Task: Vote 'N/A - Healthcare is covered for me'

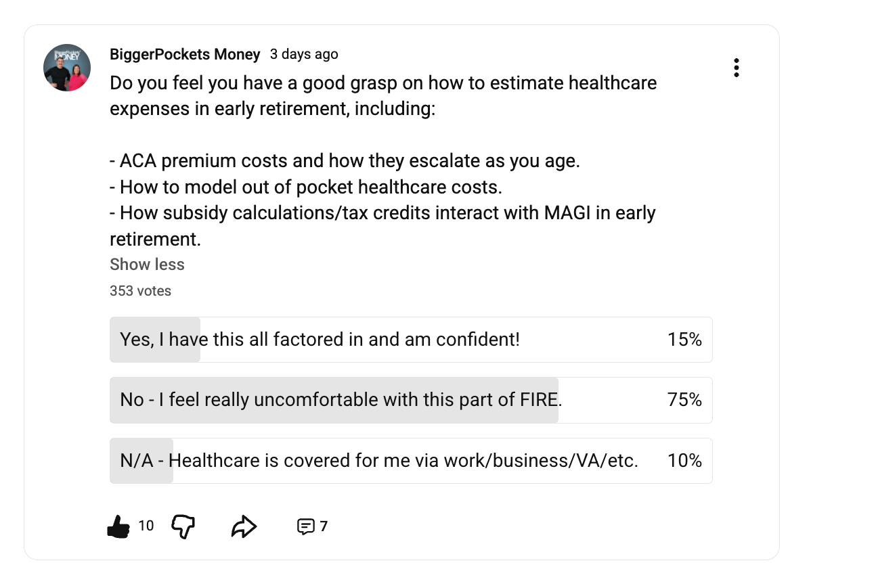Action: pyautogui.click(x=379, y=461)
